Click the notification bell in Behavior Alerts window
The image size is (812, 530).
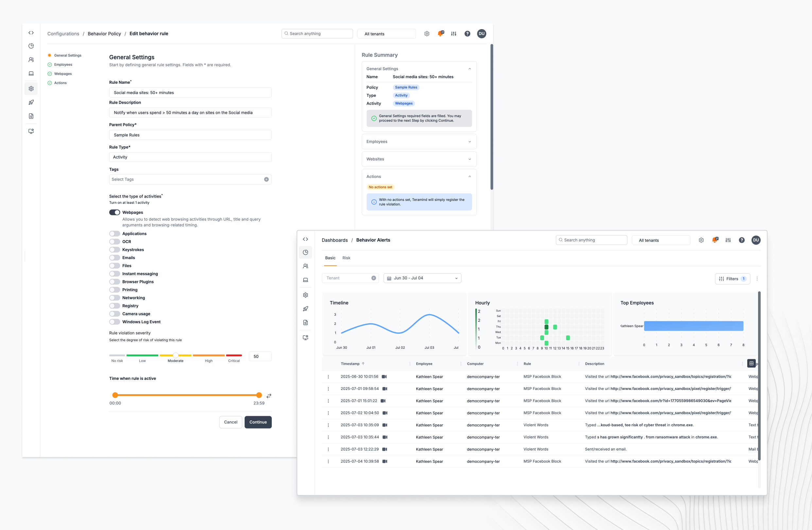click(715, 240)
